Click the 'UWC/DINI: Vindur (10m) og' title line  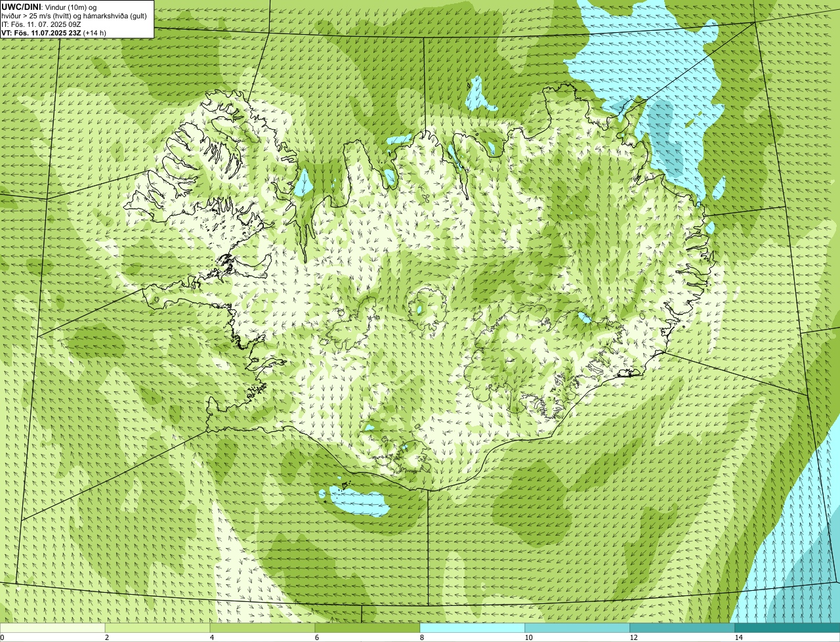(x=49, y=7)
